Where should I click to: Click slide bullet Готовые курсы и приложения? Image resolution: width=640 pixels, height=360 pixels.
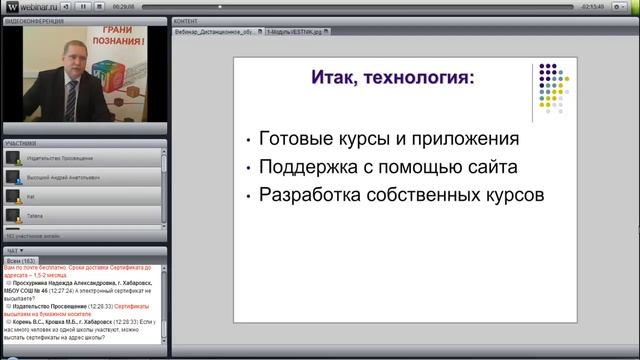point(389,138)
